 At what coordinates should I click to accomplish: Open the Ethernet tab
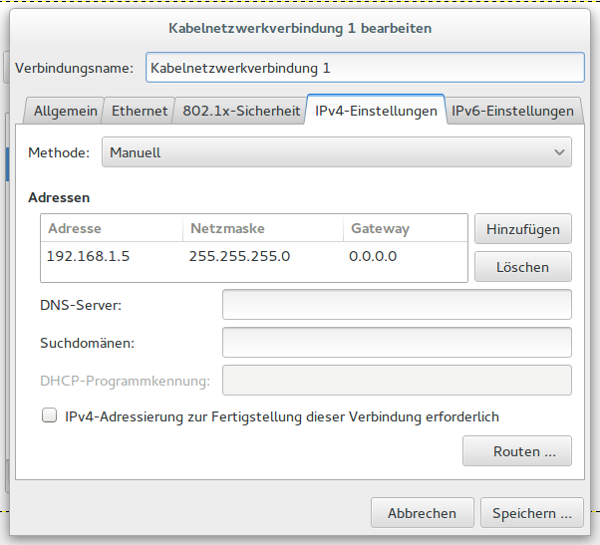pos(139,111)
